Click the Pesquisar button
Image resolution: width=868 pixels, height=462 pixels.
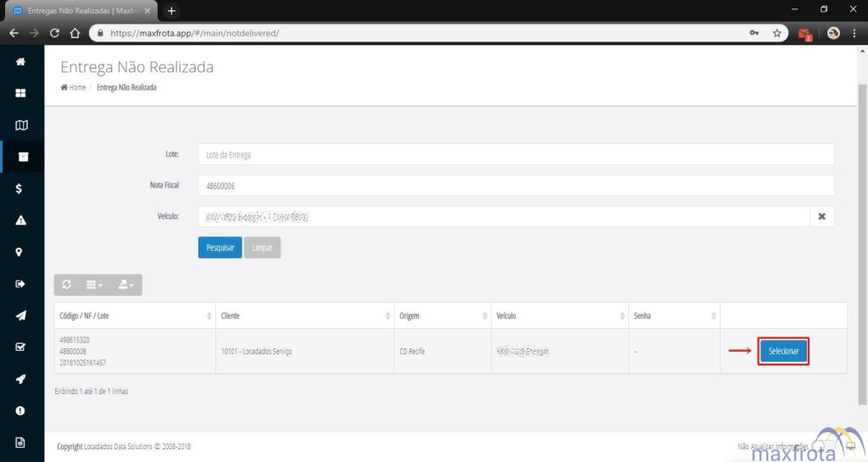[220, 248]
